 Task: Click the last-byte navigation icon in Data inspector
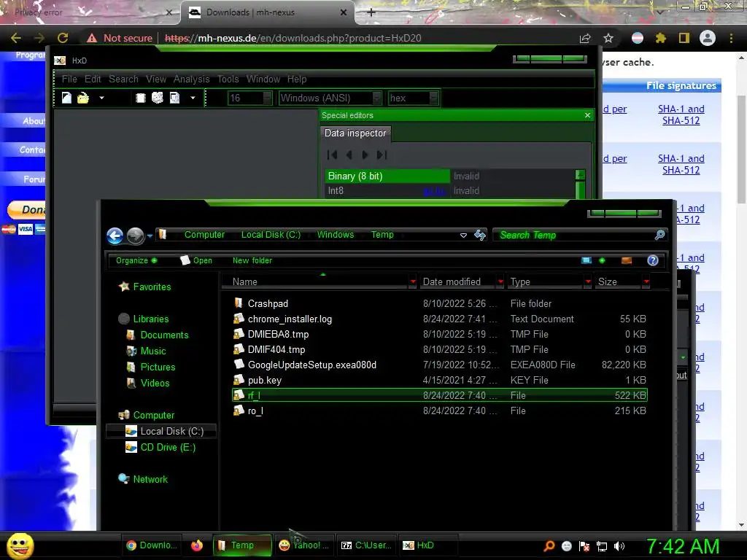[382, 155]
